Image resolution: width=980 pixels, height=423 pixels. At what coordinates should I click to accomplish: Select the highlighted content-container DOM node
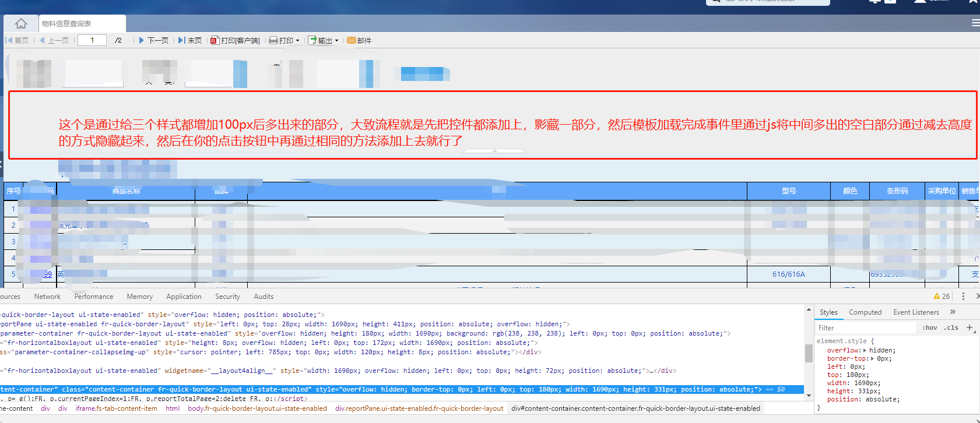point(402,389)
